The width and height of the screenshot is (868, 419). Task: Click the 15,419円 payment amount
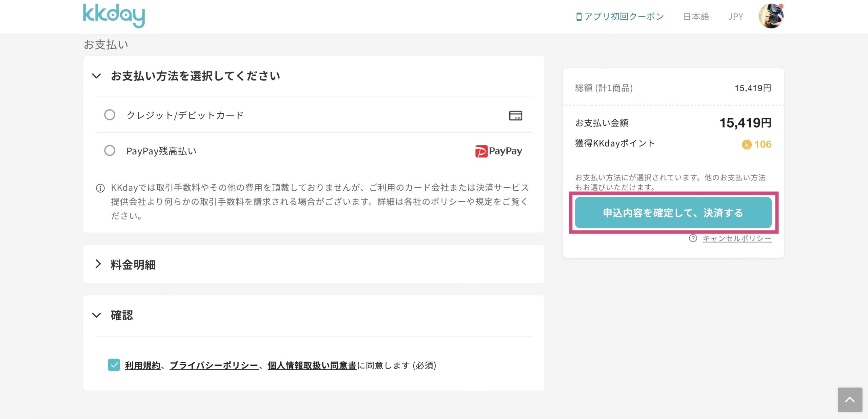745,123
